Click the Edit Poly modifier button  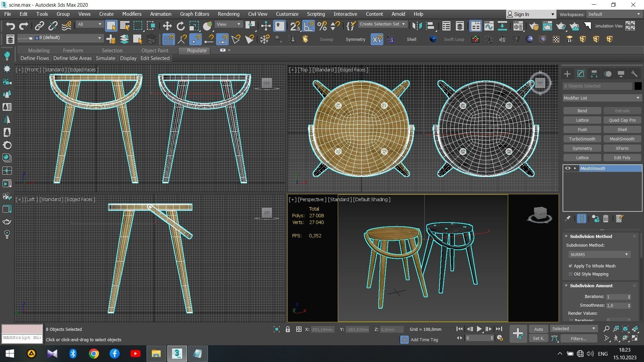point(622,158)
